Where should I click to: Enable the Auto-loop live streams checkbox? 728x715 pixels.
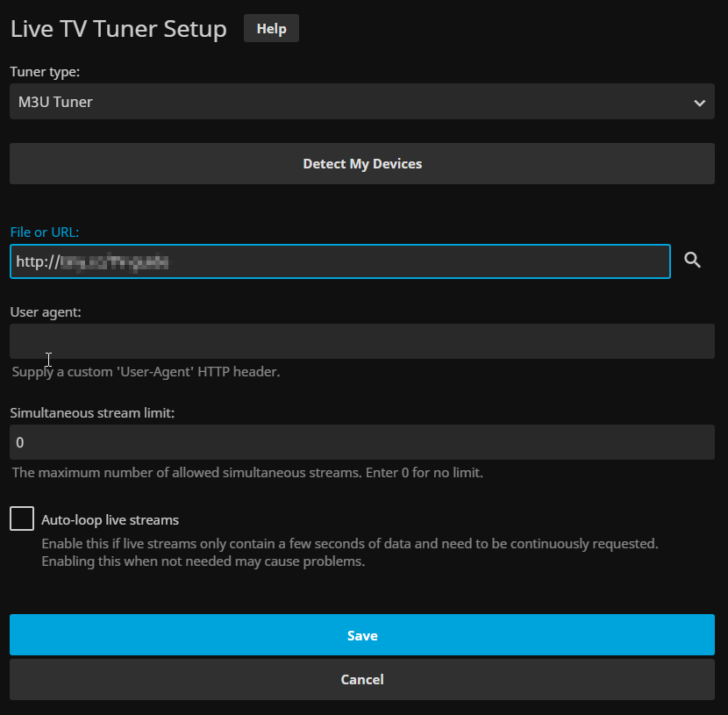point(22,518)
